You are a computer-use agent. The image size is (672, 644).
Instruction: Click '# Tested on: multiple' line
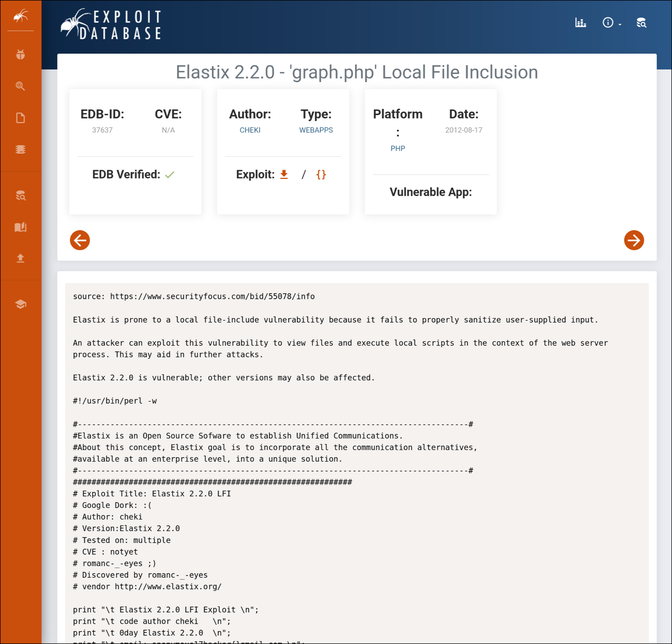(122, 541)
